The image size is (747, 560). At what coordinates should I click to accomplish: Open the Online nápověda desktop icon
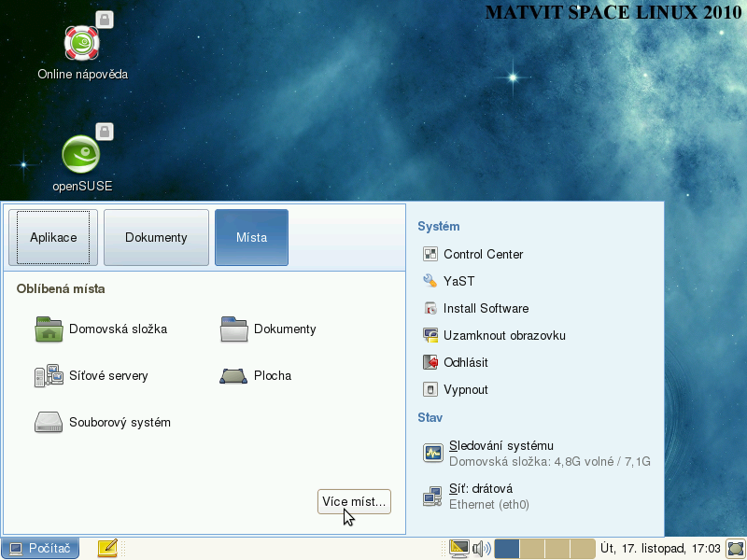click(82, 44)
